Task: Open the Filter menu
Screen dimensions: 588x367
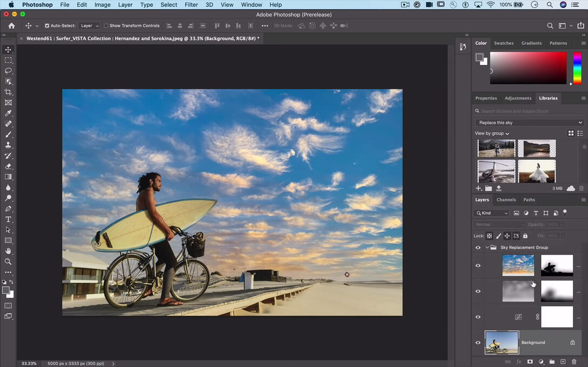Action: pyautogui.click(x=191, y=5)
